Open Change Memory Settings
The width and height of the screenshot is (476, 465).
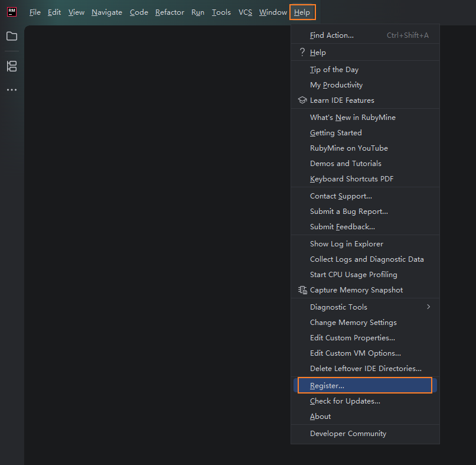[x=365, y=322]
